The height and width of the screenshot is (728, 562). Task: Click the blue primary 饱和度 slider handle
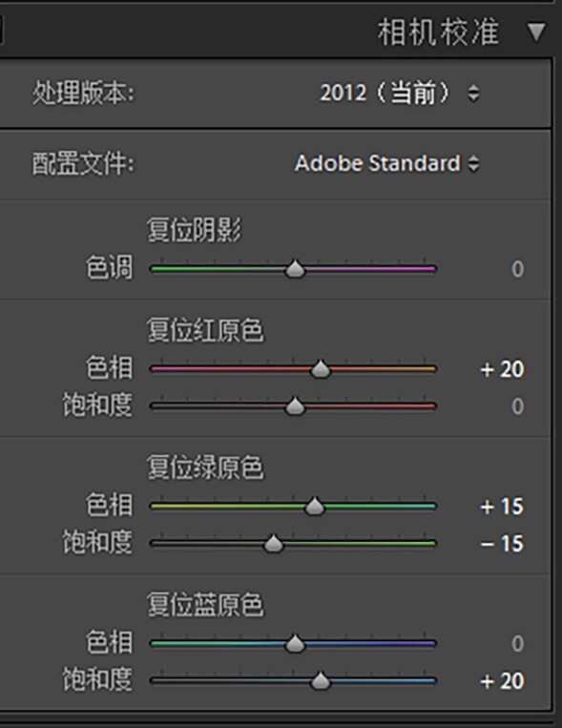(x=320, y=681)
